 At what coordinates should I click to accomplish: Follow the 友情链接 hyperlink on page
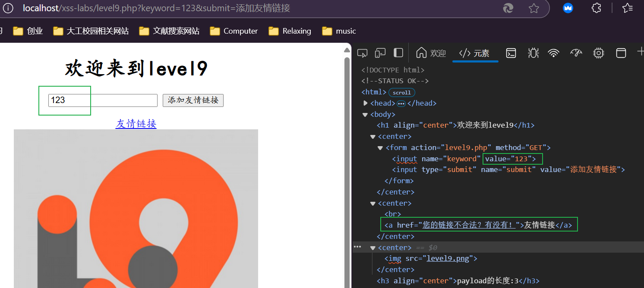(x=136, y=123)
